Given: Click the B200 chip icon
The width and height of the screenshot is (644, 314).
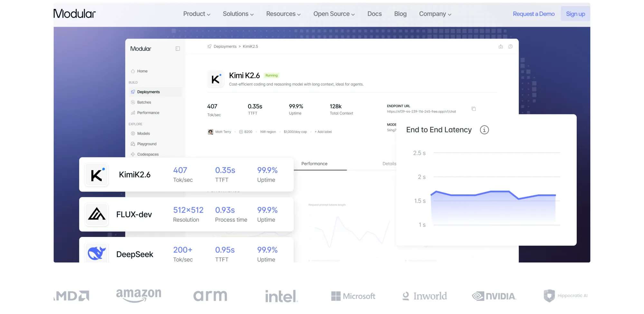Looking at the screenshot, I should click(x=241, y=132).
